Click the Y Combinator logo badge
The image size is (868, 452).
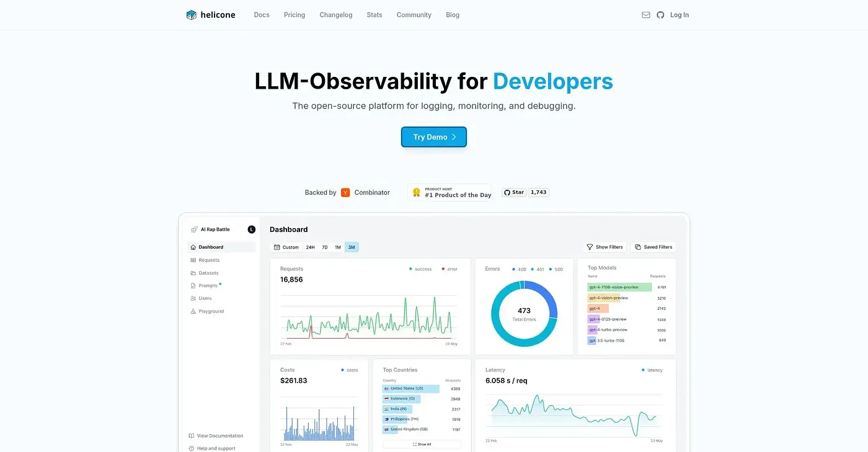point(345,193)
